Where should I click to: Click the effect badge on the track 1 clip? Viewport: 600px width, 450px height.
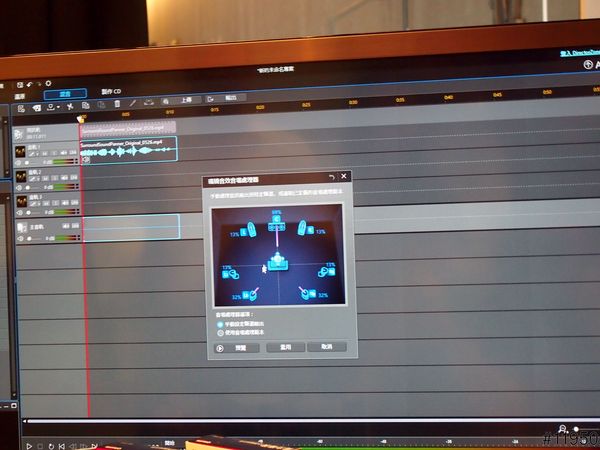(x=86, y=159)
